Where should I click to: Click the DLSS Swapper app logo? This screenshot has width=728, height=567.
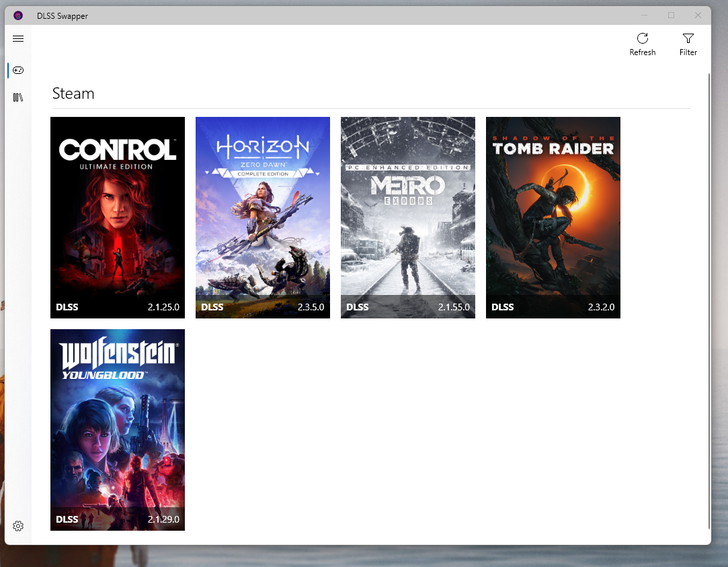point(18,15)
